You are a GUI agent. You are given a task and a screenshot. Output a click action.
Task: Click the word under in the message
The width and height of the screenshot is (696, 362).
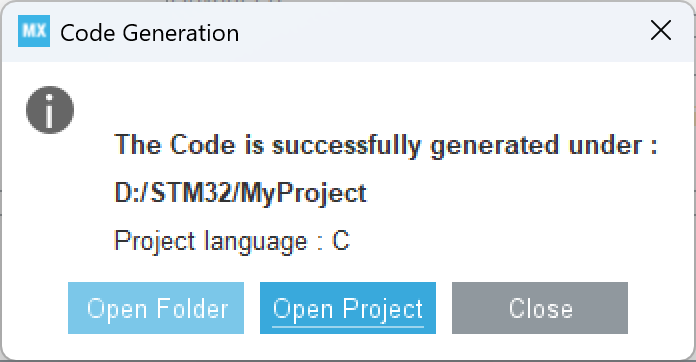pos(605,145)
